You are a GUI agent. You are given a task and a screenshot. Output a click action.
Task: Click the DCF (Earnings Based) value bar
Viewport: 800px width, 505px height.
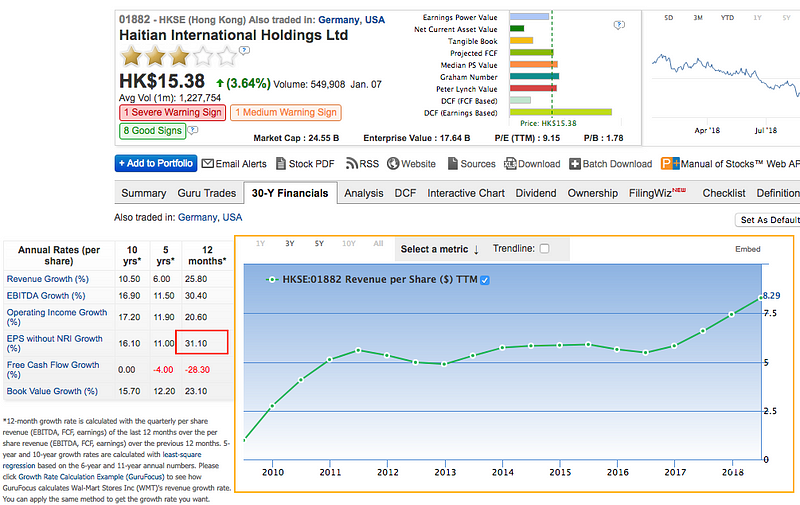tap(561, 112)
